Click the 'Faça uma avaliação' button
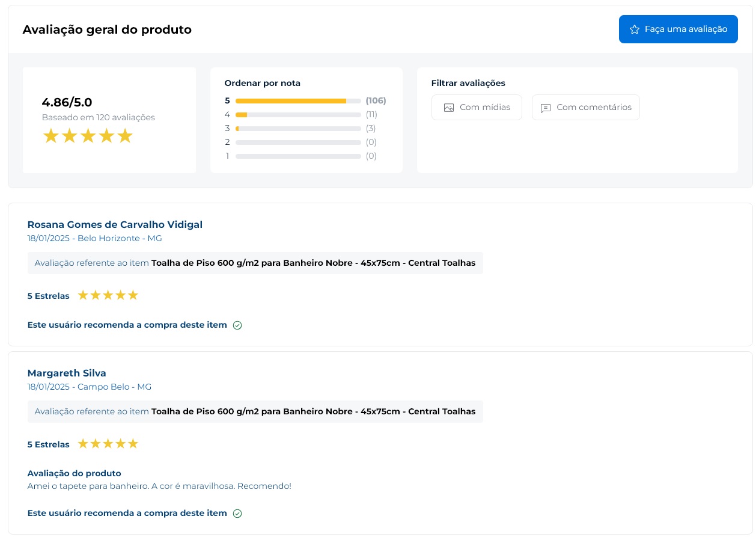Image resolution: width=756 pixels, height=537 pixels. [x=678, y=29]
